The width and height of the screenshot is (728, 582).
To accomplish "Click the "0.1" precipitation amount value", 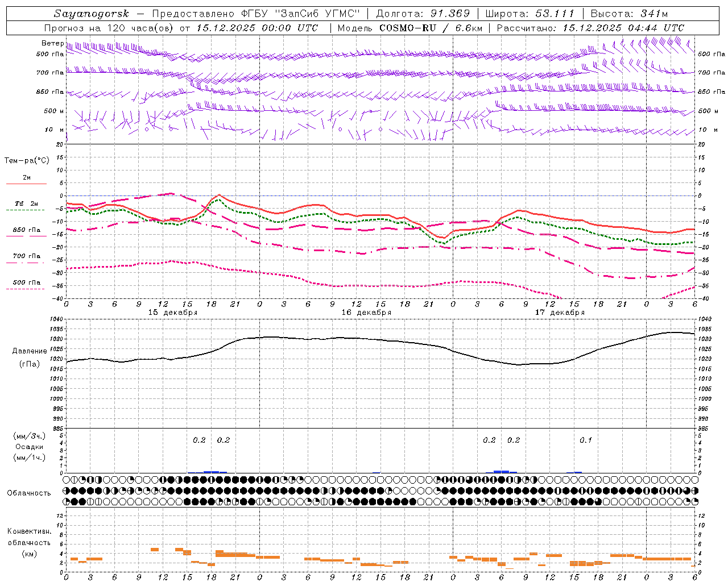I will (585, 440).
